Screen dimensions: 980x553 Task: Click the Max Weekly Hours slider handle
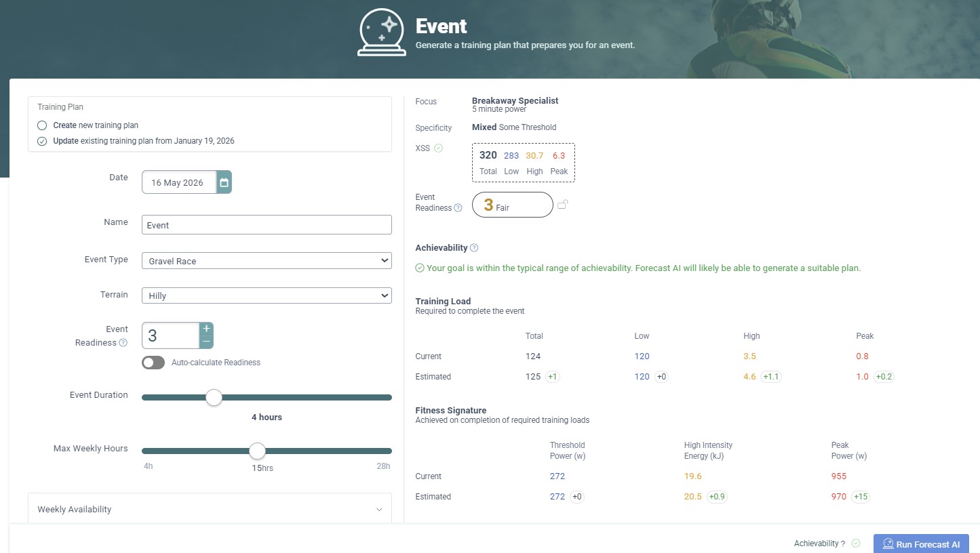coord(257,451)
